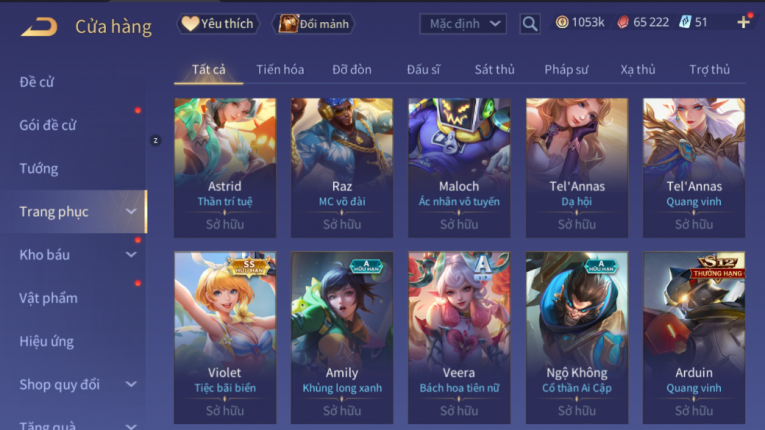Click the golden back arrow icon
The height and width of the screenshot is (430, 765).
tap(39, 26)
